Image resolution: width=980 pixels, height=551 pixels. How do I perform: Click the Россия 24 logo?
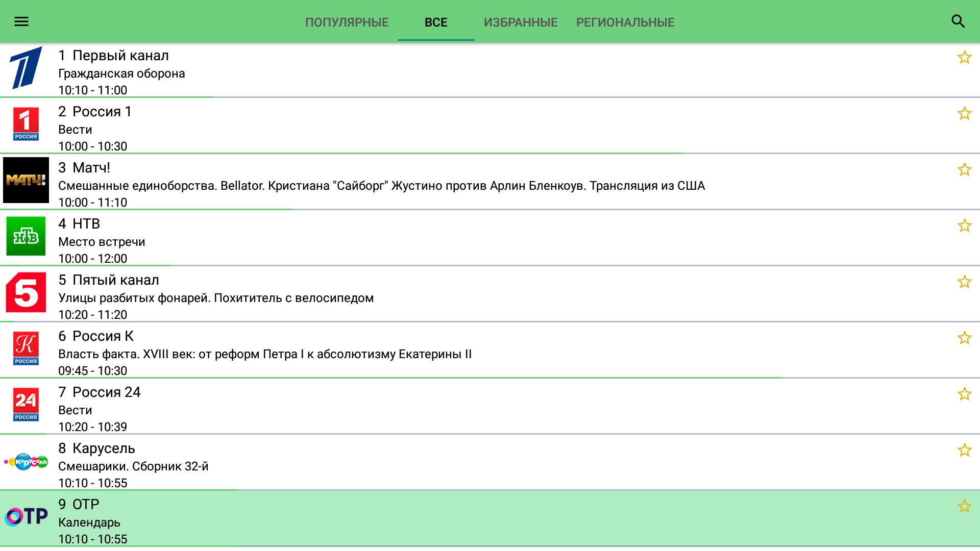(x=26, y=405)
